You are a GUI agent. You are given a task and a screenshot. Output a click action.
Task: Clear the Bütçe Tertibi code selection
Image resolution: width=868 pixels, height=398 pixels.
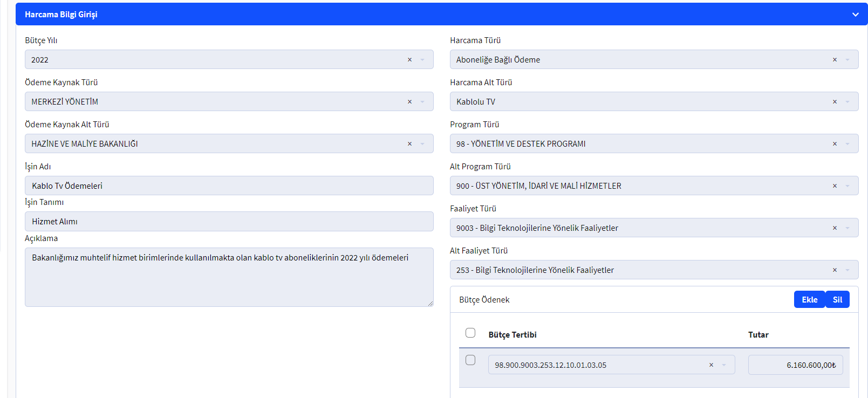tap(711, 365)
